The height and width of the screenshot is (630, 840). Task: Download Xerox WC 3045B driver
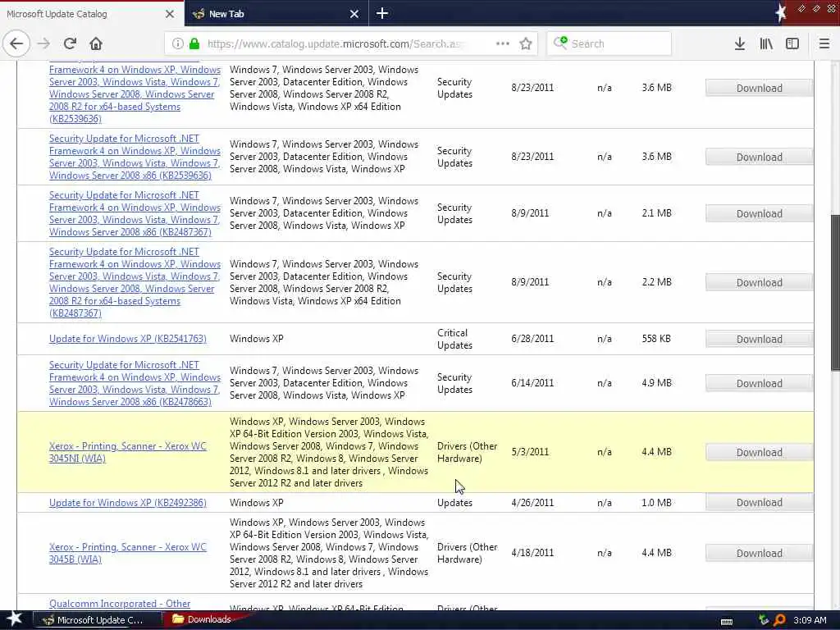(759, 553)
